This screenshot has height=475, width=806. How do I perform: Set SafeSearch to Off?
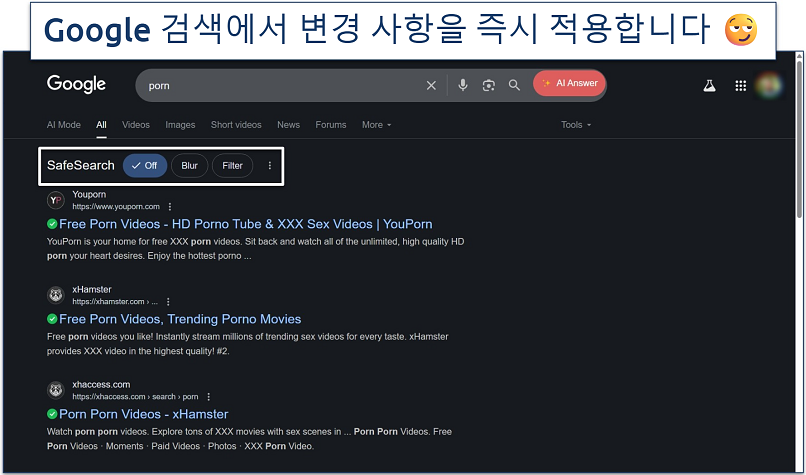coord(145,166)
